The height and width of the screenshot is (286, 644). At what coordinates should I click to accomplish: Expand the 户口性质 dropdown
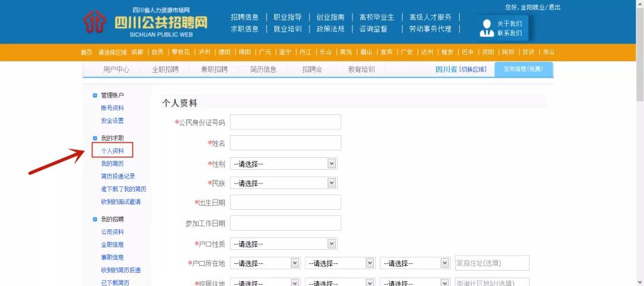(x=283, y=244)
